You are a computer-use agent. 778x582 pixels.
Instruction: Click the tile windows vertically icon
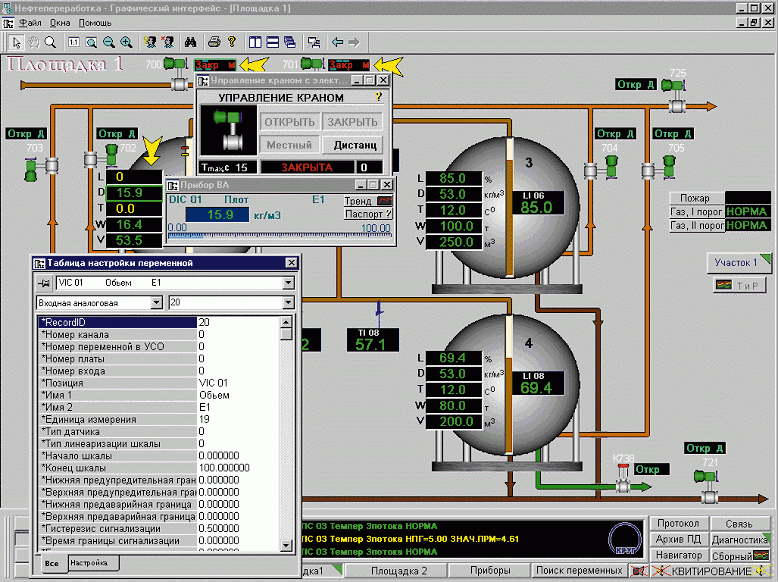pos(255,42)
